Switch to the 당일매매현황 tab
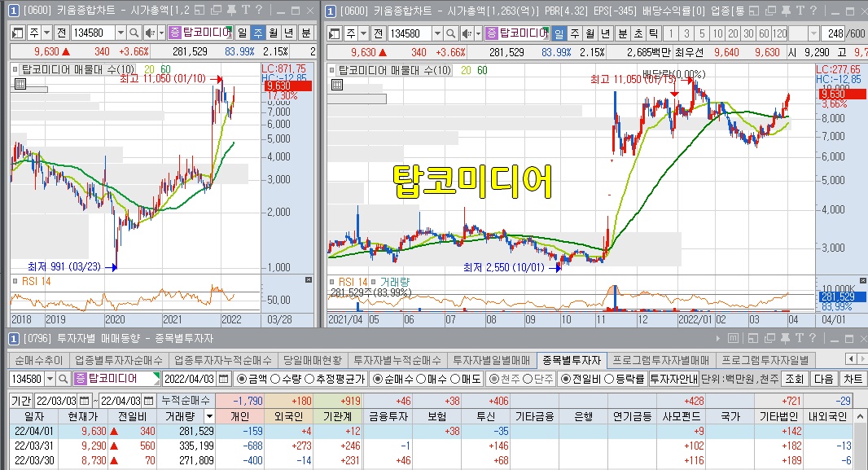Screen dimensions: 868x470 point(313,360)
